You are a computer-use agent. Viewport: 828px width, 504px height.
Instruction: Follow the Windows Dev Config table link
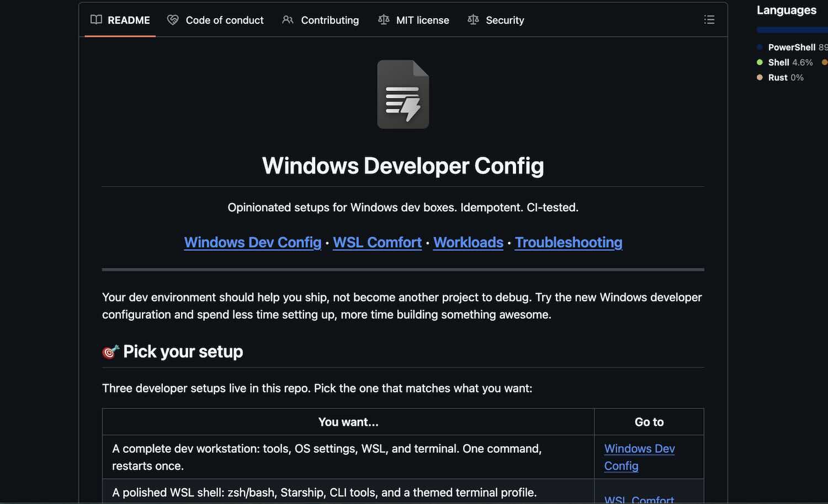click(639, 457)
